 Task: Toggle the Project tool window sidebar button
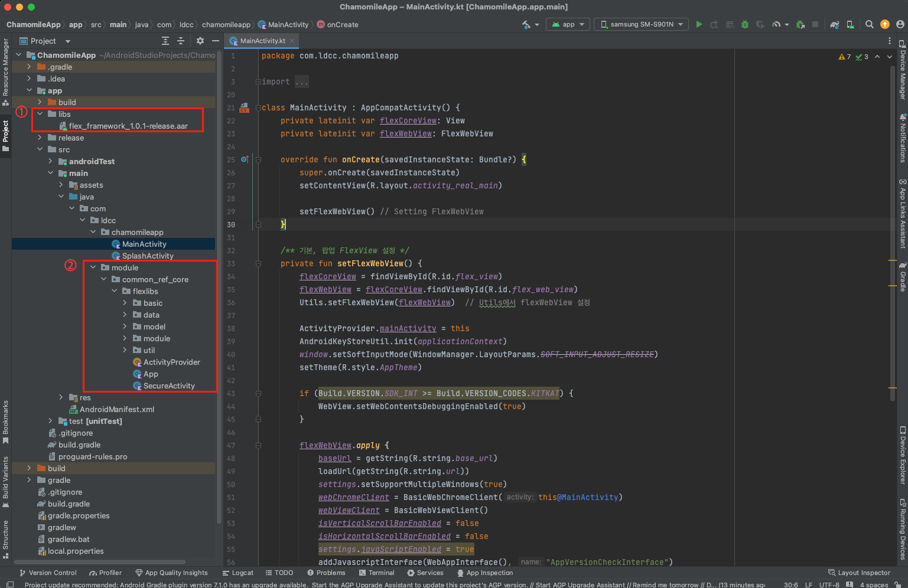tap(5, 135)
